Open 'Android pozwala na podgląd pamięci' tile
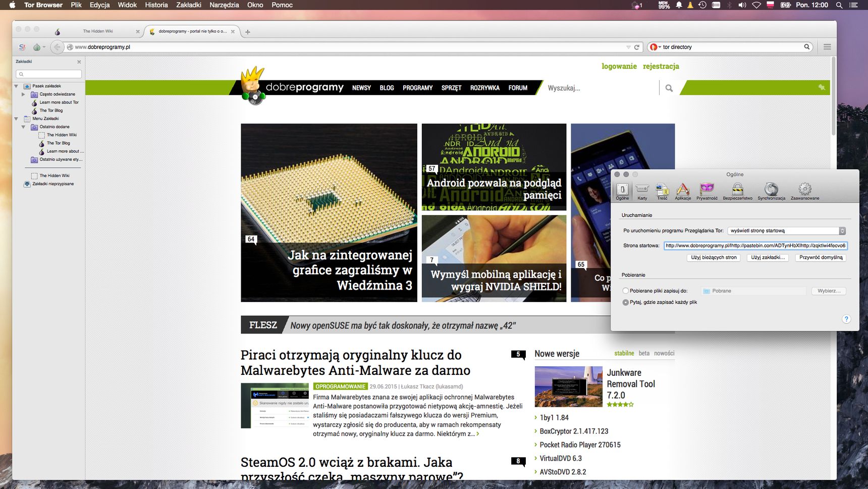868x489 pixels. (494, 167)
